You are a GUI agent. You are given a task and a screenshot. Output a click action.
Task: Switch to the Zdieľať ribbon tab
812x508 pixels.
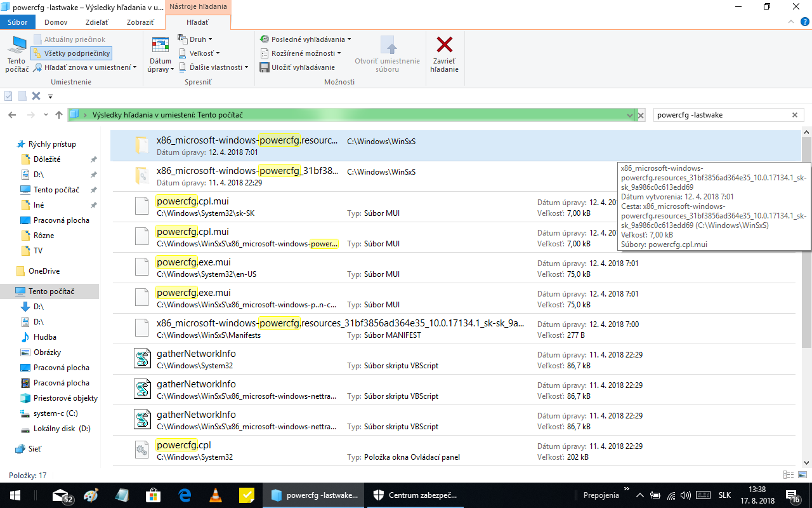(97, 22)
